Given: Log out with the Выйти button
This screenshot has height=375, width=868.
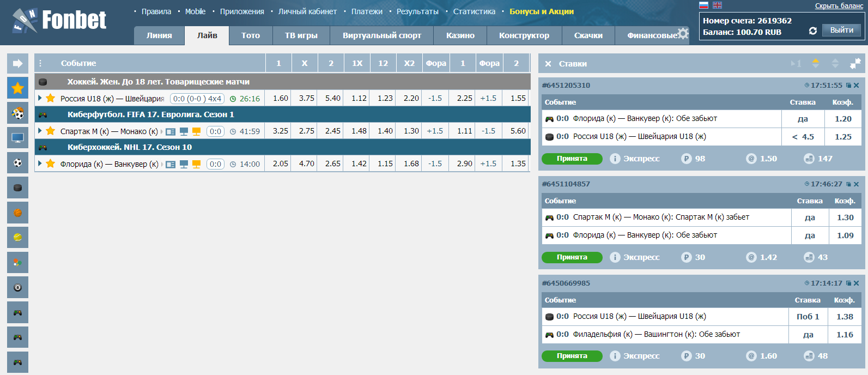Looking at the screenshot, I should coord(842,31).
